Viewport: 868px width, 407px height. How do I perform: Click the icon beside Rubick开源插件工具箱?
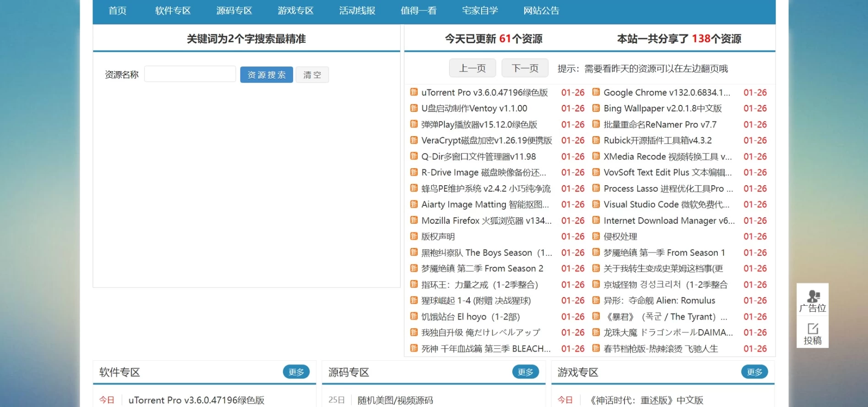pos(596,140)
